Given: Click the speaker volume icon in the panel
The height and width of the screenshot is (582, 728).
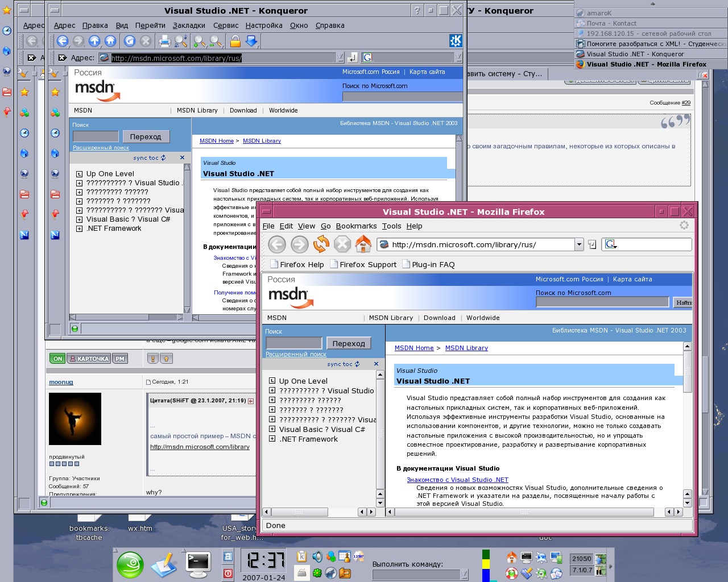Looking at the screenshot, I should pyautogui.click(x=317, y=557).
